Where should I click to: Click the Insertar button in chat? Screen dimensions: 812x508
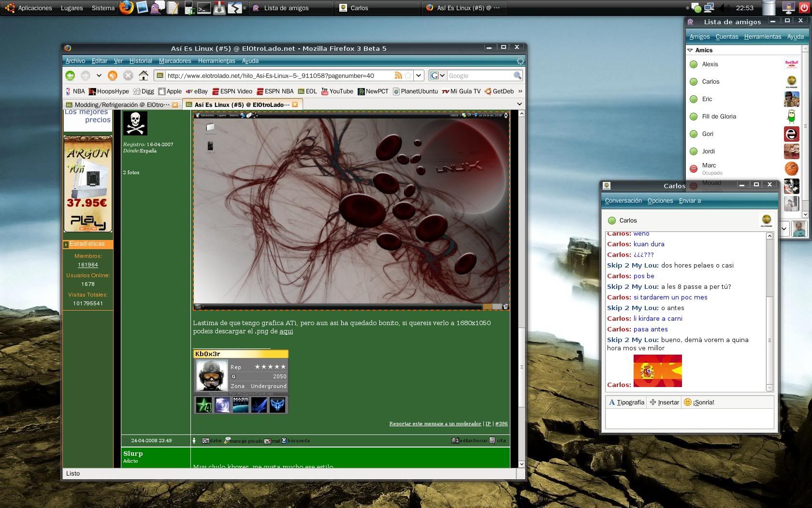point(665,403)
